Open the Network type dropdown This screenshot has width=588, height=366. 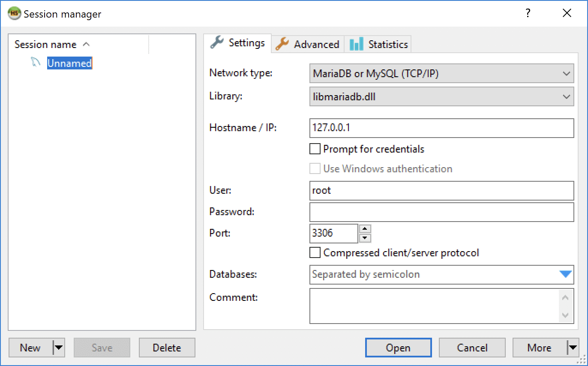coord(567,73)
